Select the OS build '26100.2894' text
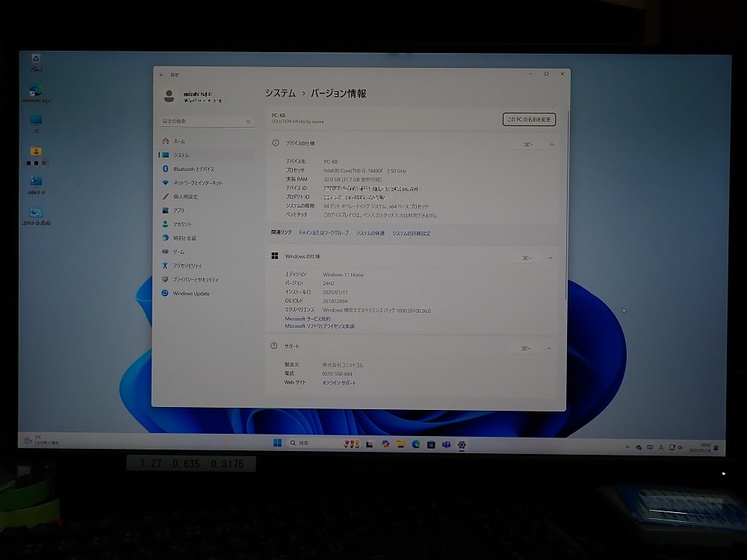 click(335, 302)
